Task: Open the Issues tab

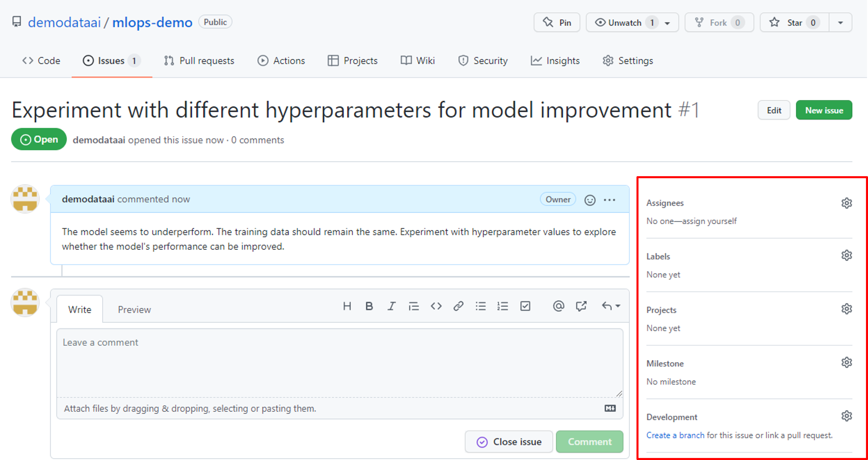Action: [111, 60]
